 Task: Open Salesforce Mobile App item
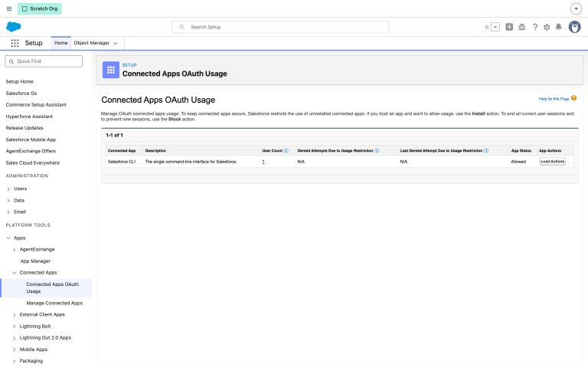pyautogui.click(x=31, y=140)
